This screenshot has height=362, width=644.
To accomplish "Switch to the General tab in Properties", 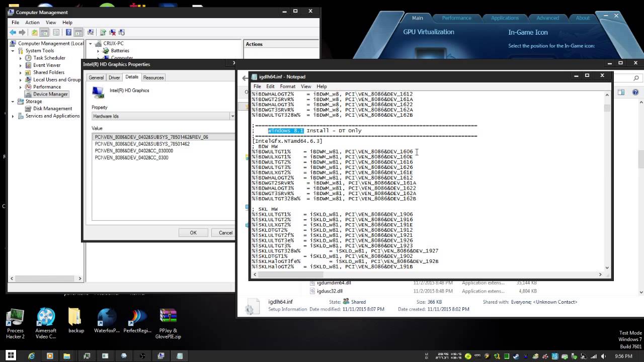I will pos(96,77).
